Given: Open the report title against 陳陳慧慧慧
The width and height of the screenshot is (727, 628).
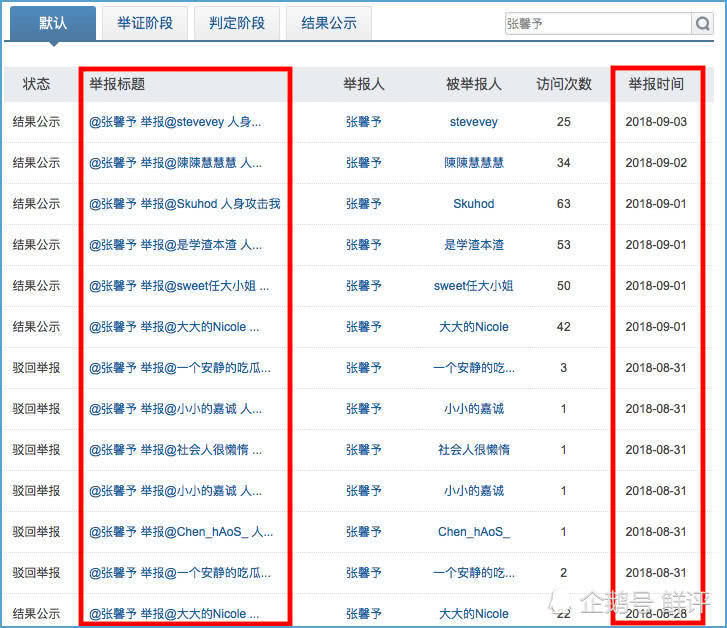Looking at the screenshot, I should tap(176, 163).
